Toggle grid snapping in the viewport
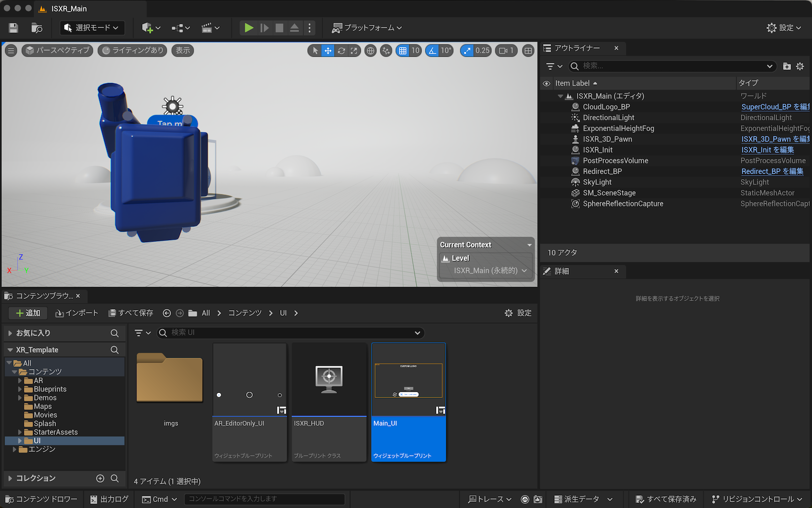812x508 pixels. click(x=402, y=51)
